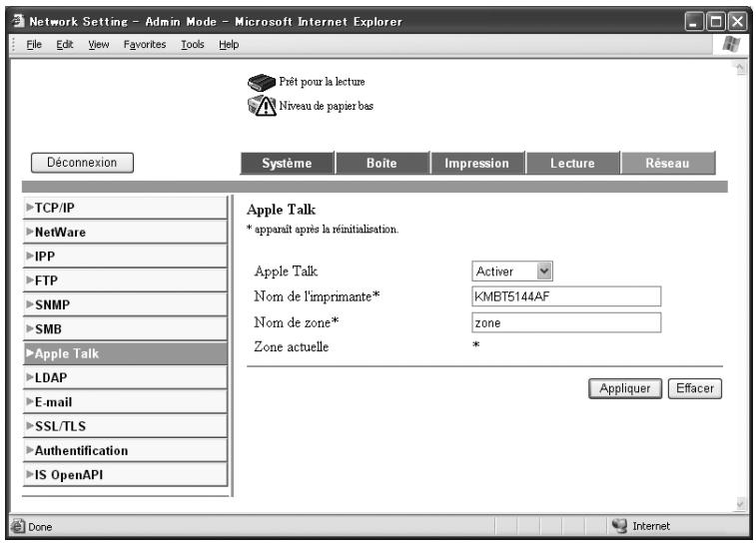Switch to the Impression tab
This screenshot has width=756, height=544.
click(476, 163)
